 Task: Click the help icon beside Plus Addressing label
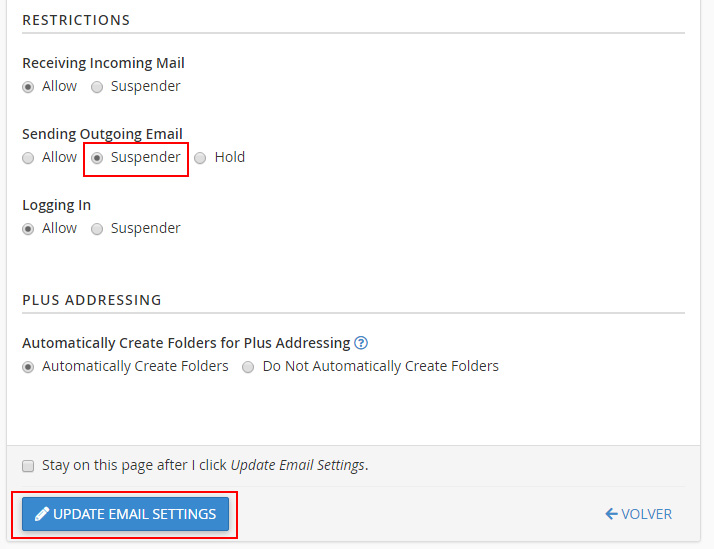coord(361,343)
